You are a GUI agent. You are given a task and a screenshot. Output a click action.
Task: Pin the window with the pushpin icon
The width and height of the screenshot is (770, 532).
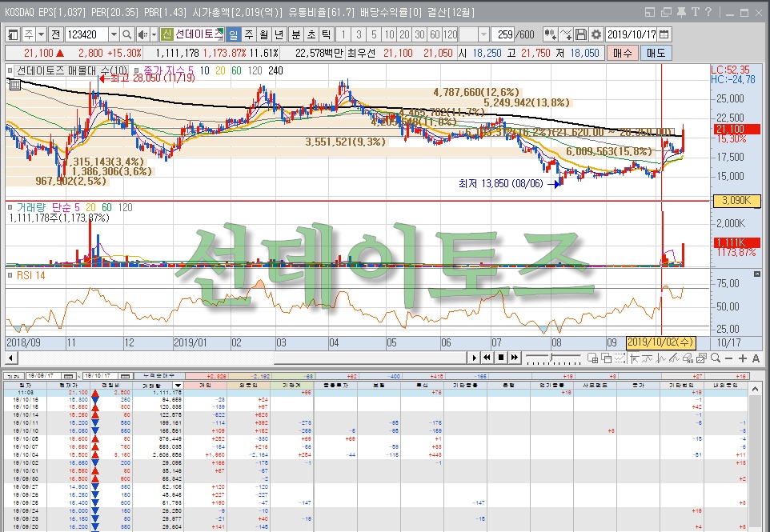click(681, 12)
